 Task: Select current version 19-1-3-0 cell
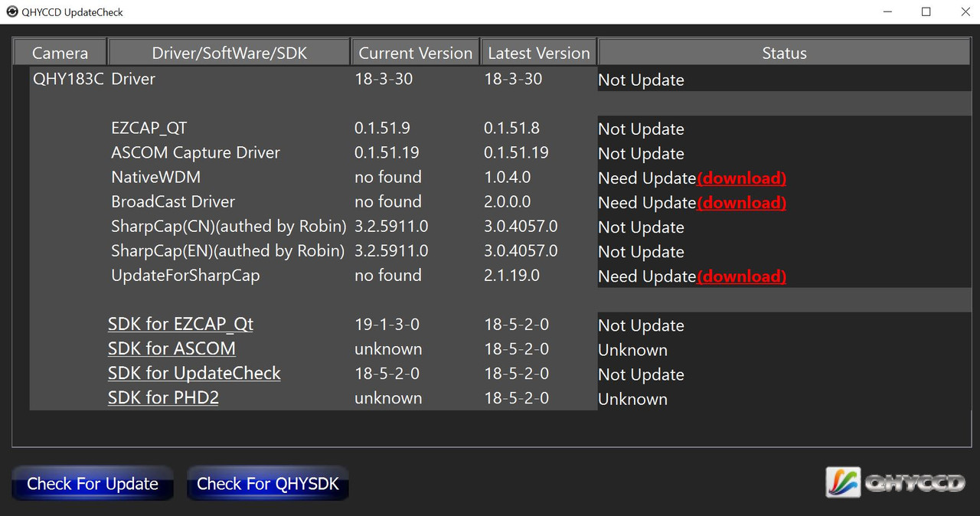[387, 324]
